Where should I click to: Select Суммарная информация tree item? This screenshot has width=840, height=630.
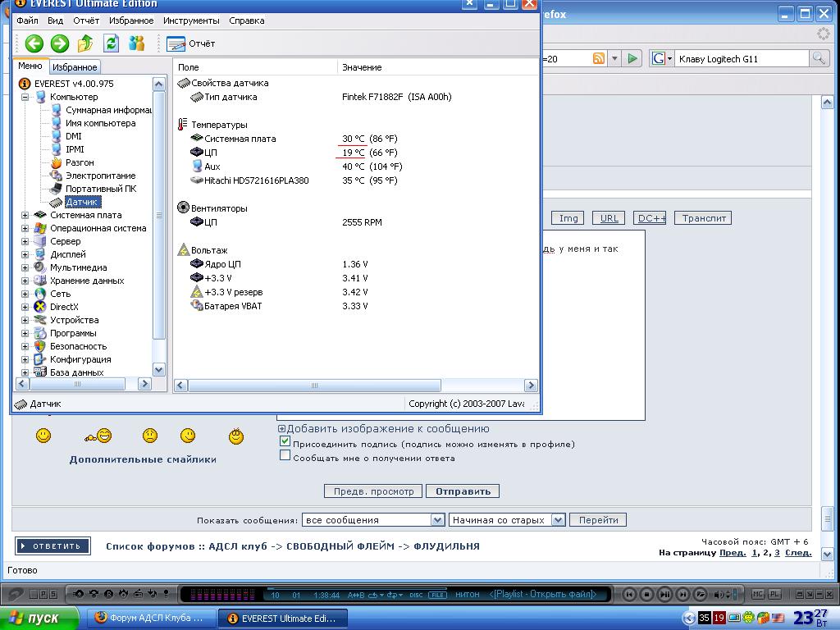(x=108, y=110)
